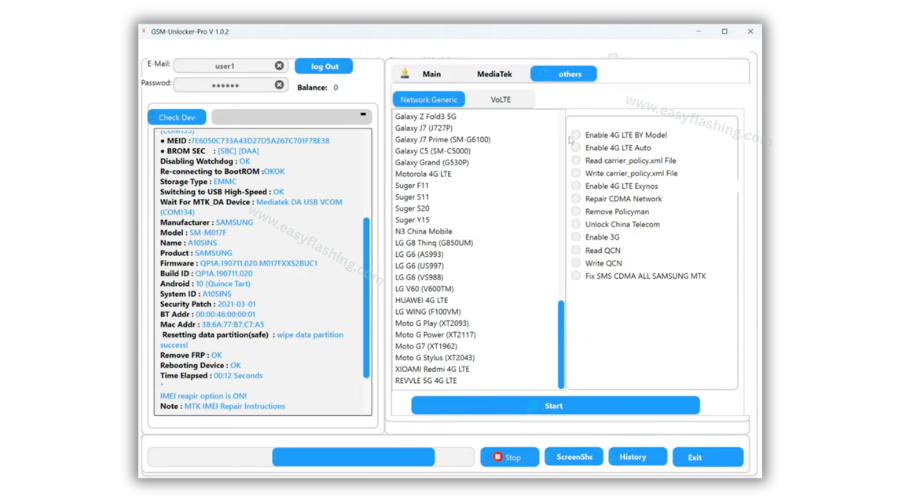Click the Start button
Screen dimensions: 900x500
point(555,406)
